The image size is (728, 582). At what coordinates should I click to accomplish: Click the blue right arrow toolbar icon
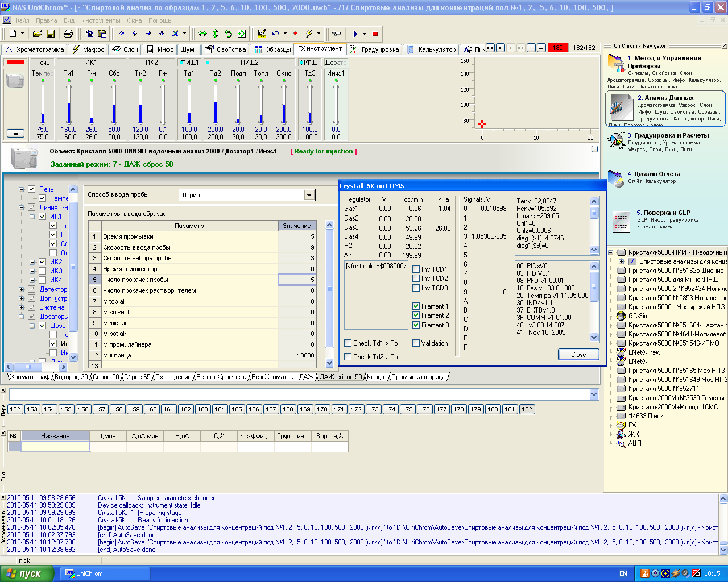point(135,34)
